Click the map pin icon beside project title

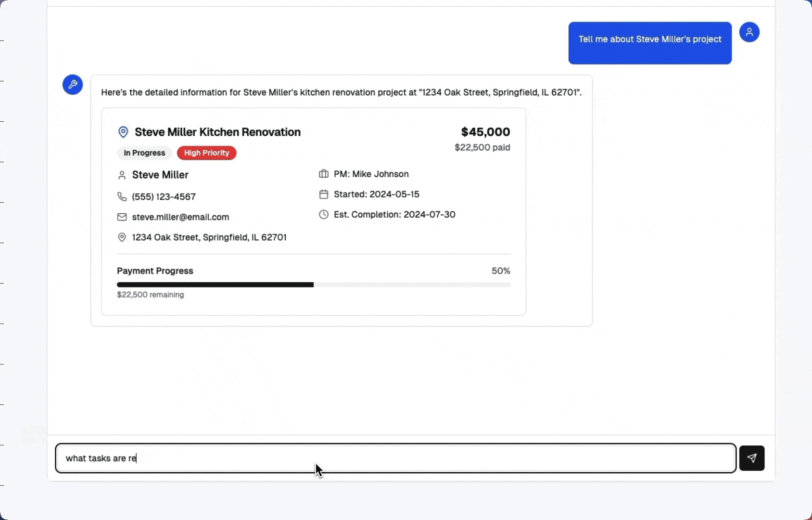[123, 132]
